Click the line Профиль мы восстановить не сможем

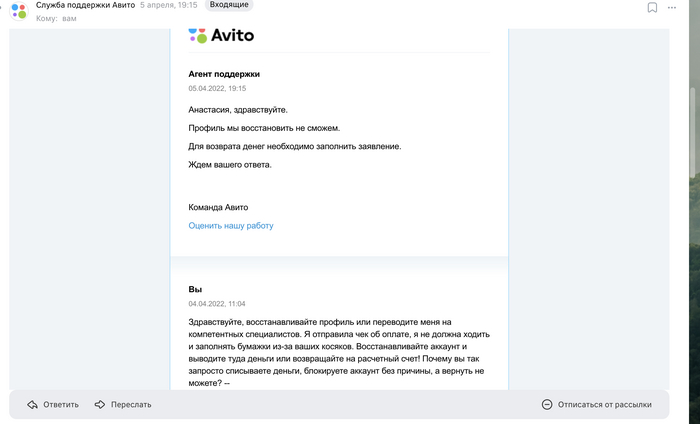pos(264,128)
